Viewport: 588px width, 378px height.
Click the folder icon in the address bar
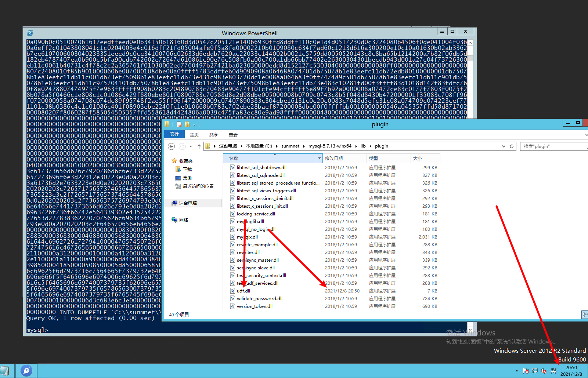pyautogui.click(x=208, y=146)
